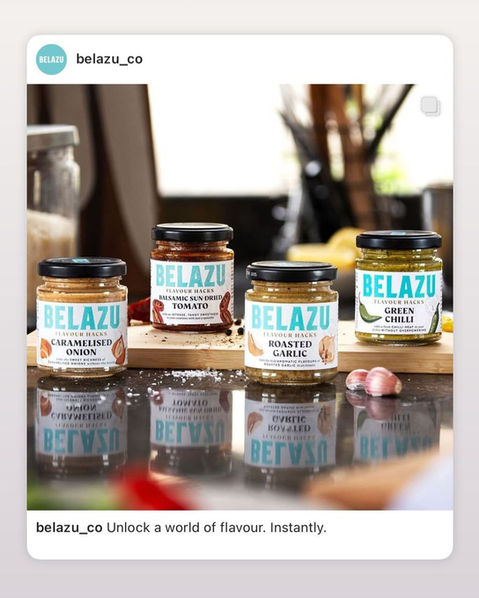Screen dimensions: 479x598
Task: Select the Green Chilli jar
Action: click(399, 288)
